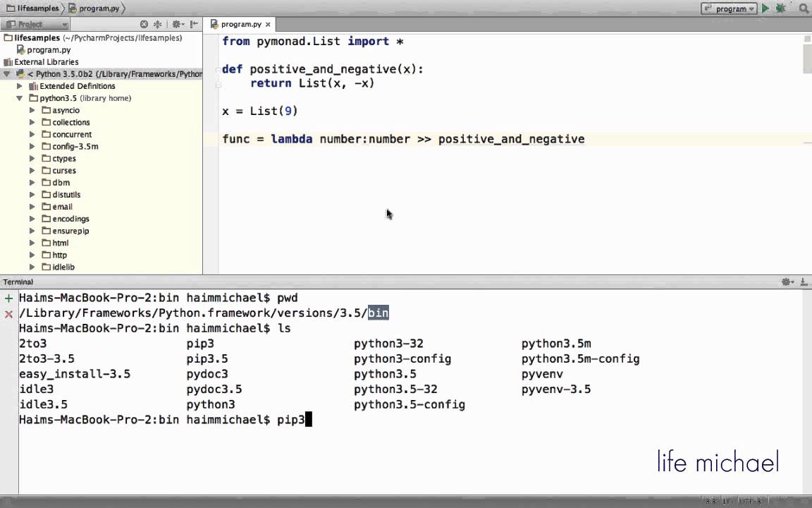Image resolution: width=812 pixels, height=508 pixels.
Task: Expand Extended Definitions node
Action: 20,86
